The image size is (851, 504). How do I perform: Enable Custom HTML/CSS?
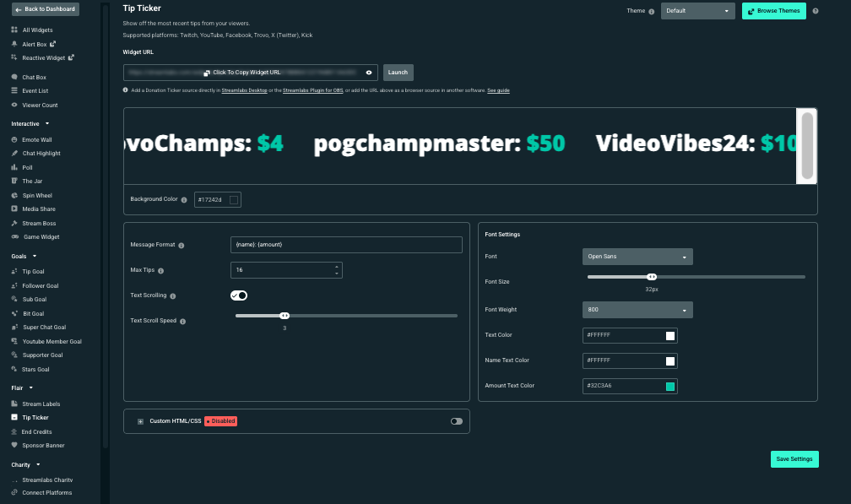coord(456,420)
